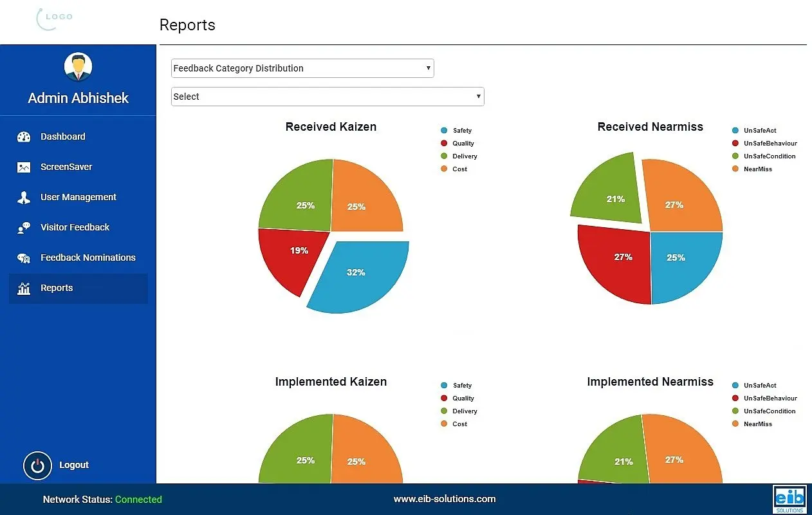Open the Feedback Category Distribution dropdown
Image resolution: width=812 pixels, height=515 pixels.
[302, 68]
